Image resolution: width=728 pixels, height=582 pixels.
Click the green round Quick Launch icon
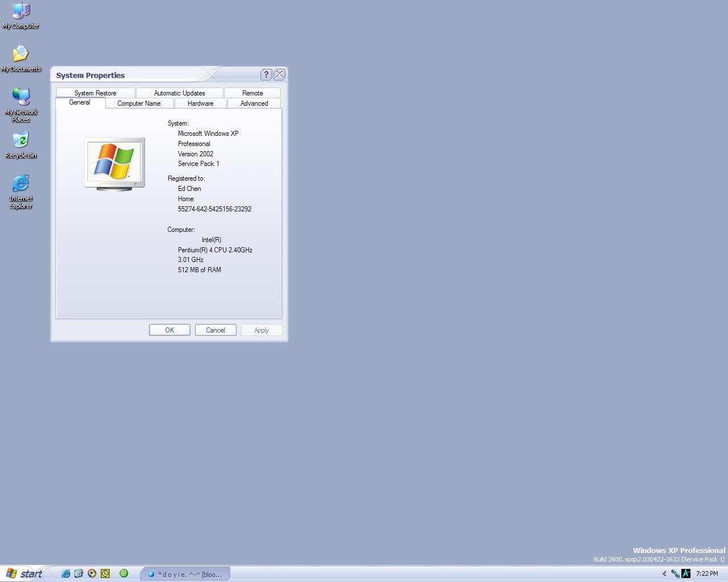click(x=123, y=573)
